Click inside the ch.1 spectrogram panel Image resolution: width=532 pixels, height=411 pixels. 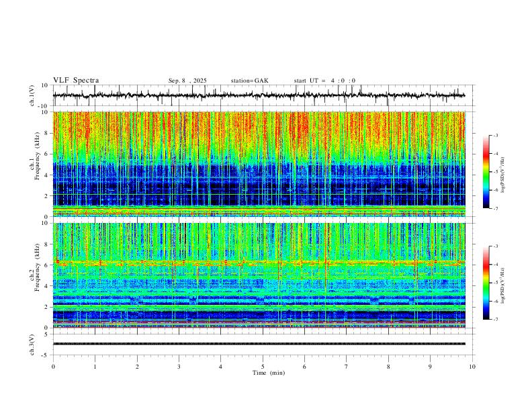point(259,164)
